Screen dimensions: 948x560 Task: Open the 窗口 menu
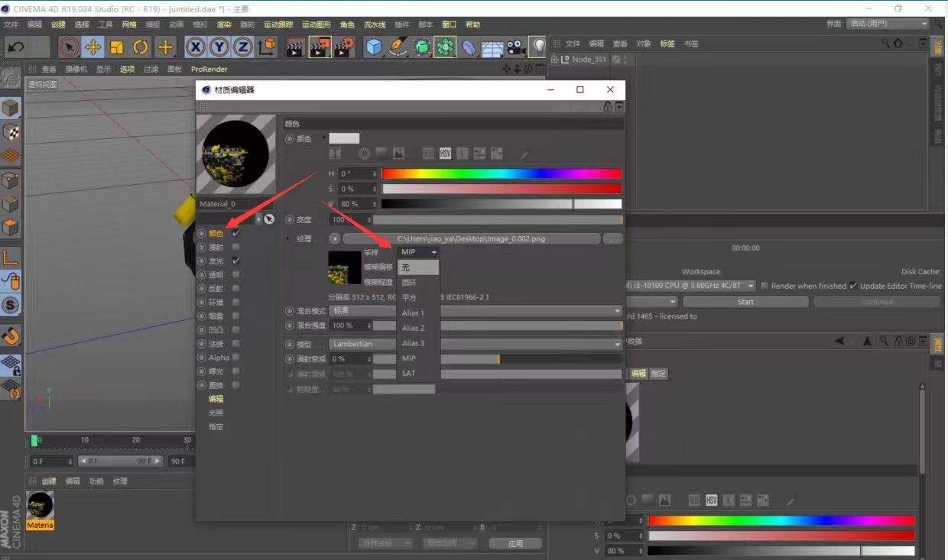[x=449, y=24]
